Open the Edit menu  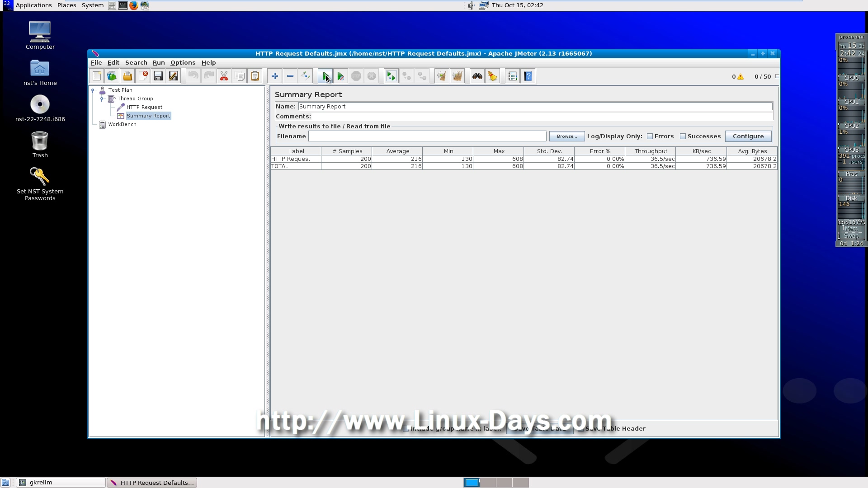click(x=113, y=63)
